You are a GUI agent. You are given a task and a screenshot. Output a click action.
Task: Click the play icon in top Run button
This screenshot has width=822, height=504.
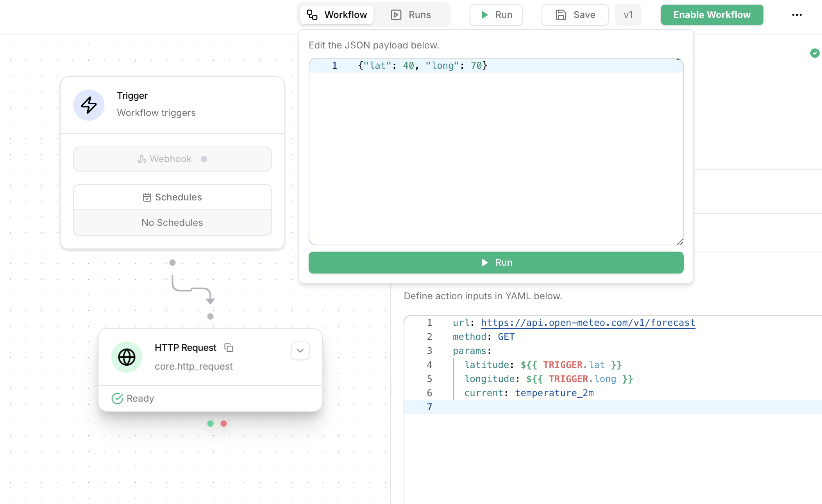point(484,15)
